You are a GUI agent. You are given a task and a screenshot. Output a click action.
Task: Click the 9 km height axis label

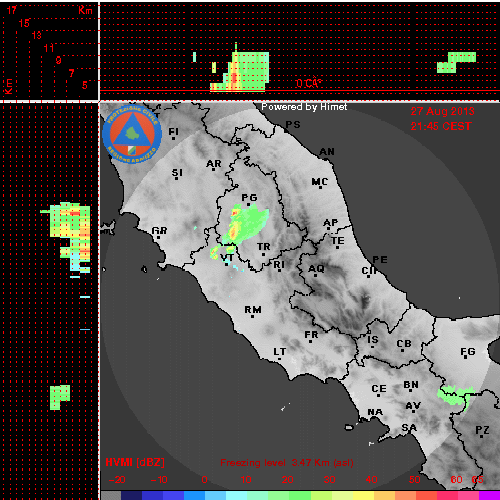[59, 60]
